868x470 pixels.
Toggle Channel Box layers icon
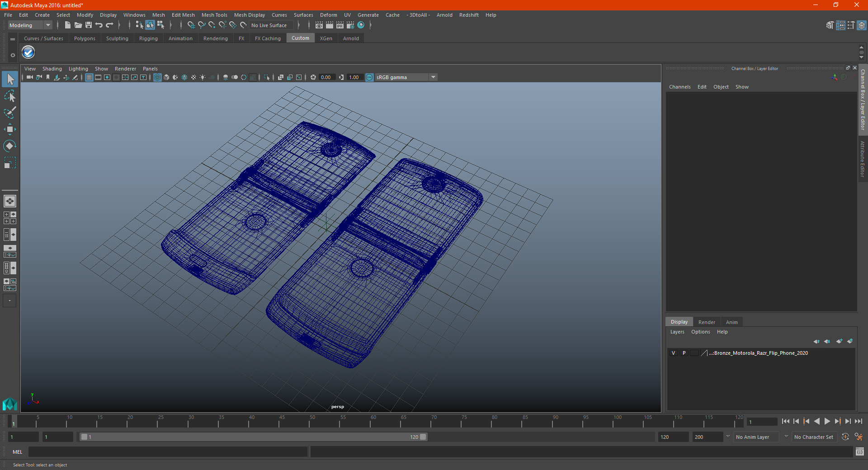tap(862, 25)
